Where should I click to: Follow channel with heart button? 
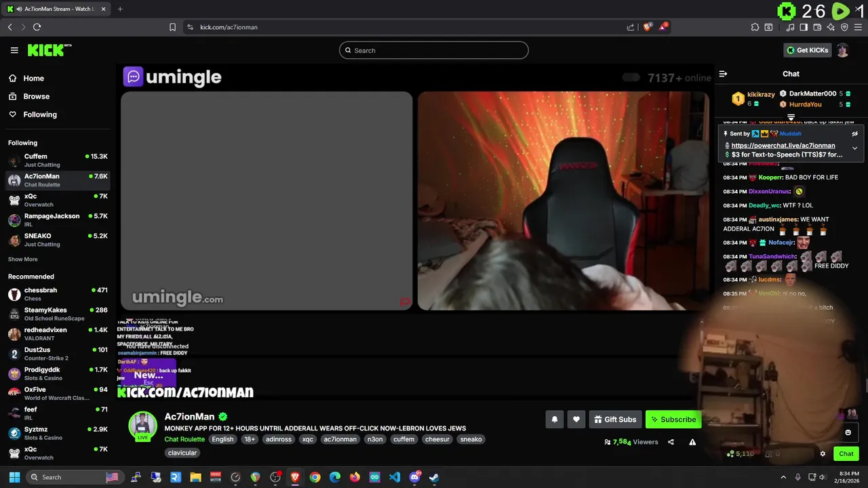(x=576, y=420)
